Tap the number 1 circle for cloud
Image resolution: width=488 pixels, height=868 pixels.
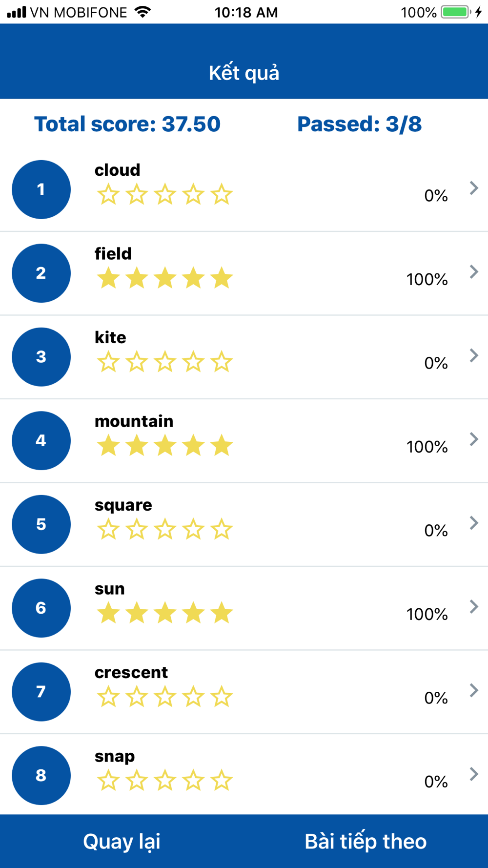[41, 189]
